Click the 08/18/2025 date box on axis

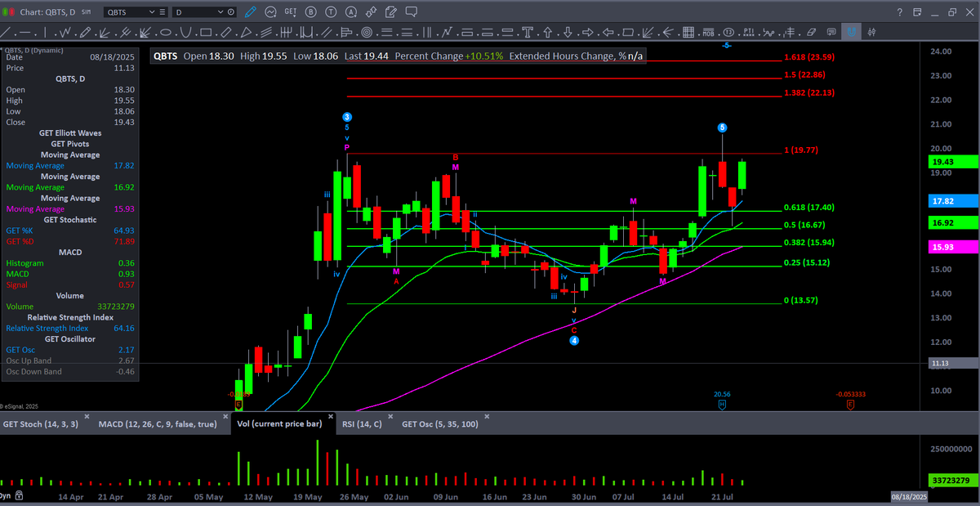908,497
